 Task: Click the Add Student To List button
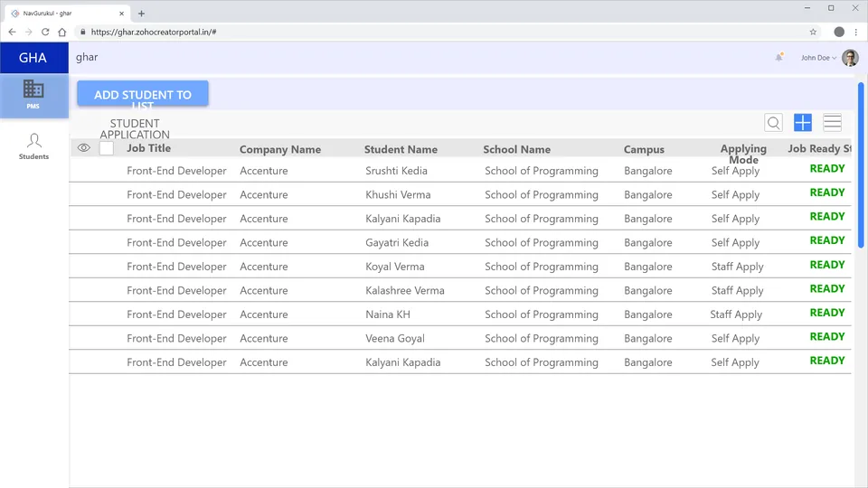[x=143, y=93]
